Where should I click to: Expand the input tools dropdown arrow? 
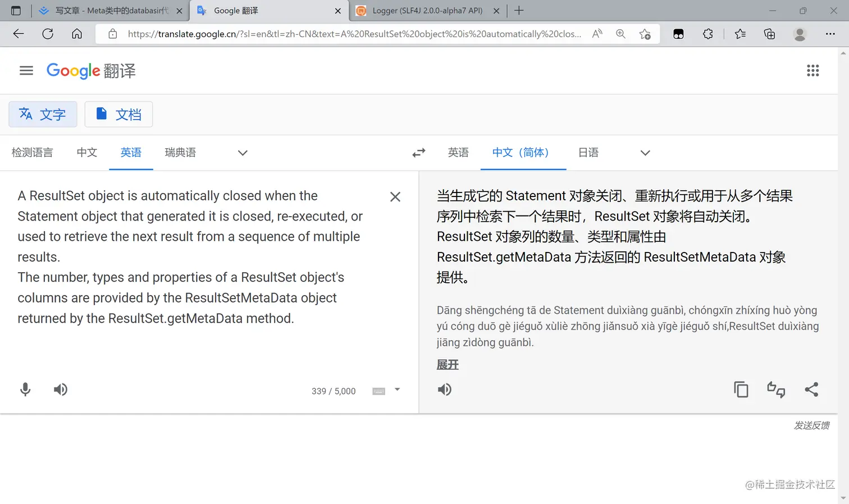coord(397,390)
